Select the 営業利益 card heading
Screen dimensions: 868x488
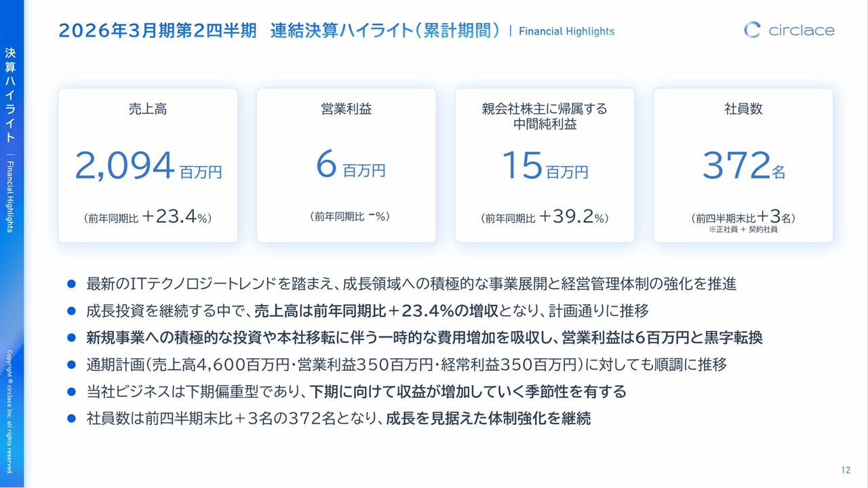[346, 109]
